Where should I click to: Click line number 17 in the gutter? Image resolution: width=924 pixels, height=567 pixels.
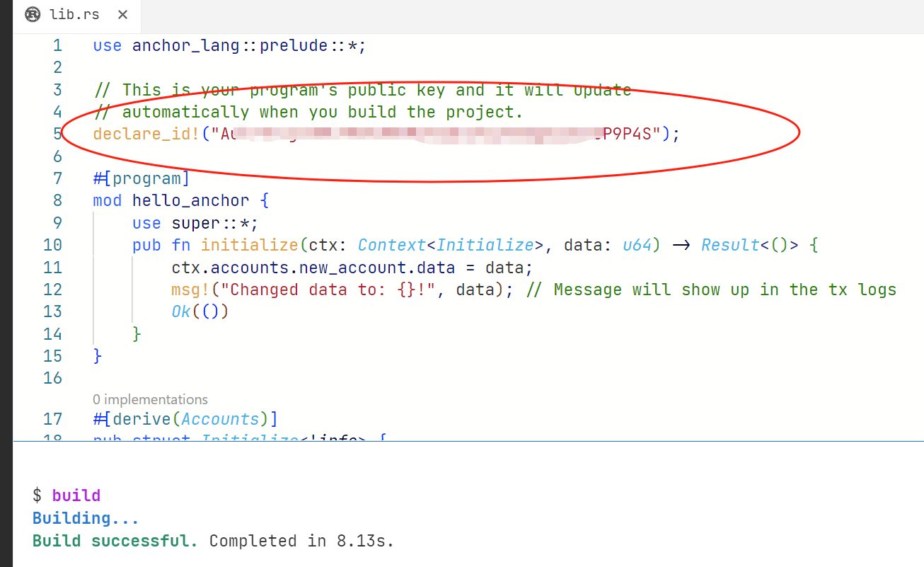[x=52, y=419]
